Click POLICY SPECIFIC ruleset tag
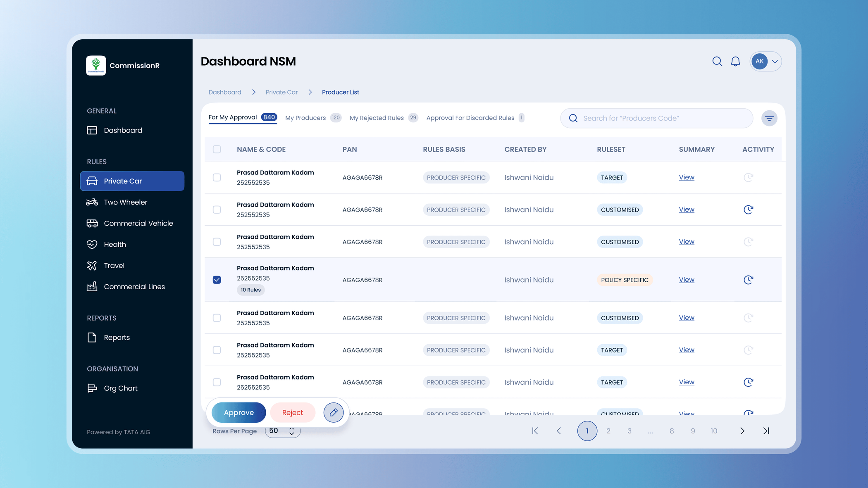 pos(625,280)
